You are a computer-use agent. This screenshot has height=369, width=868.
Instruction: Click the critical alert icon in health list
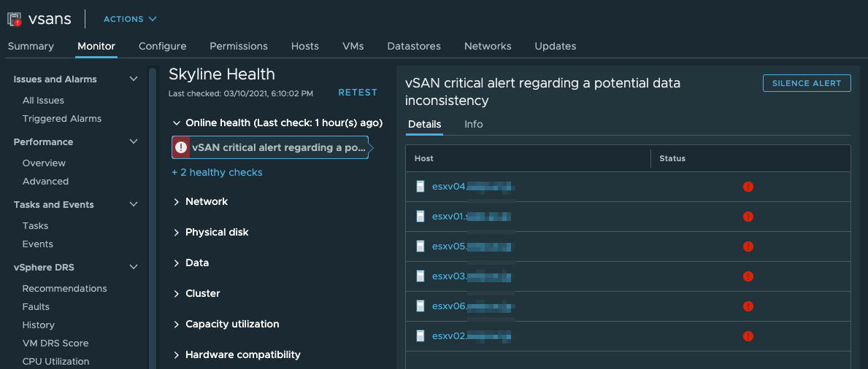pyautogui.click(x=181, y=147)
